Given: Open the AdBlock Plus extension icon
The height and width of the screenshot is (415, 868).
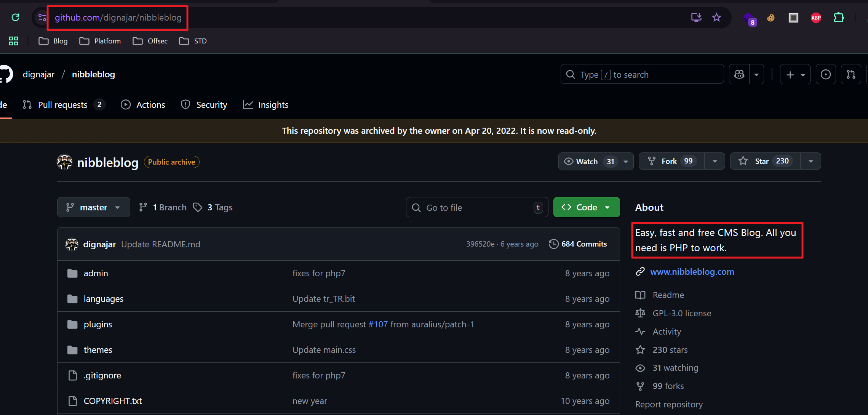Looking at the screenshot, I should [816, 18].
